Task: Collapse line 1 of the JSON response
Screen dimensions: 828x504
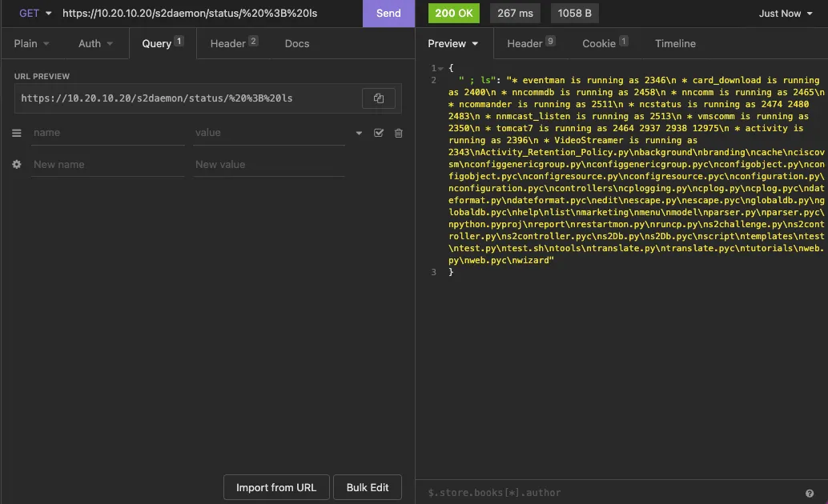Action: [440, 68]
